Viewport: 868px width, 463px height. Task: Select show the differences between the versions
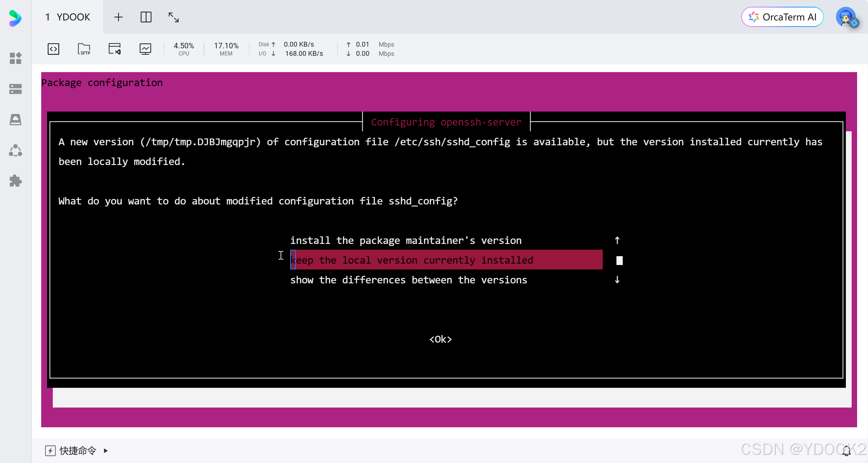coord(409,280)
